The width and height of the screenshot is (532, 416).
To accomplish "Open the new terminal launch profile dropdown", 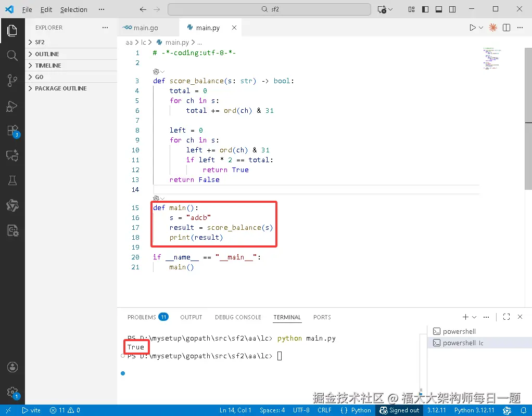I will [x=474, y=317].
